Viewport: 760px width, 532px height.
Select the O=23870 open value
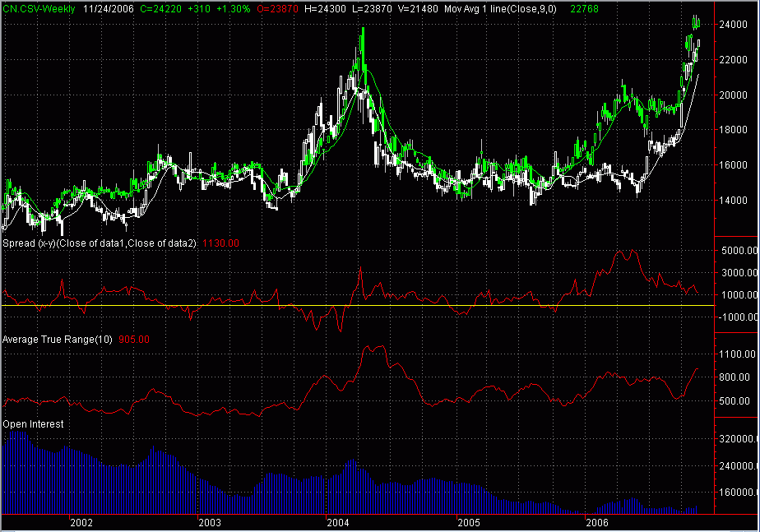(277, 9)
